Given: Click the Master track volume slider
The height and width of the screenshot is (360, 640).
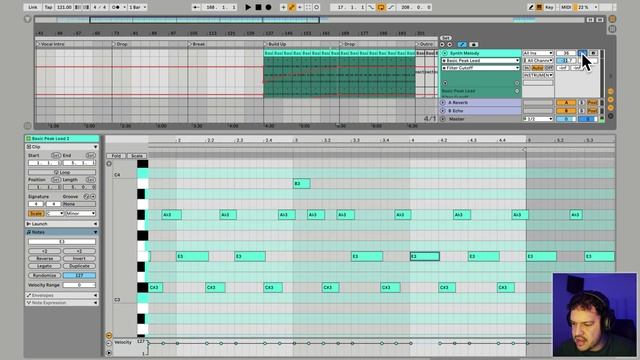Looking at the screenshot, I should click(x=566, y=119).
